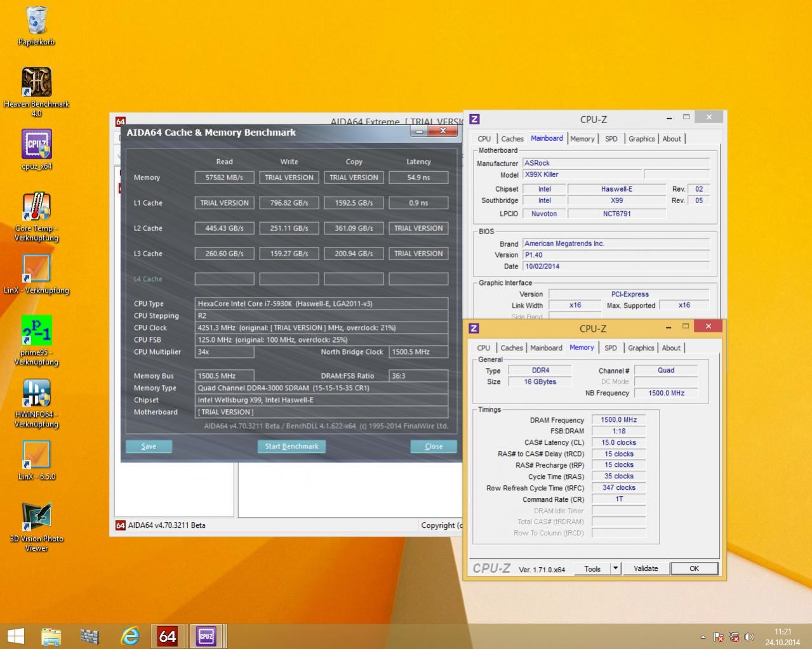Click the Command Rate 1T value

tap(618, 499)
